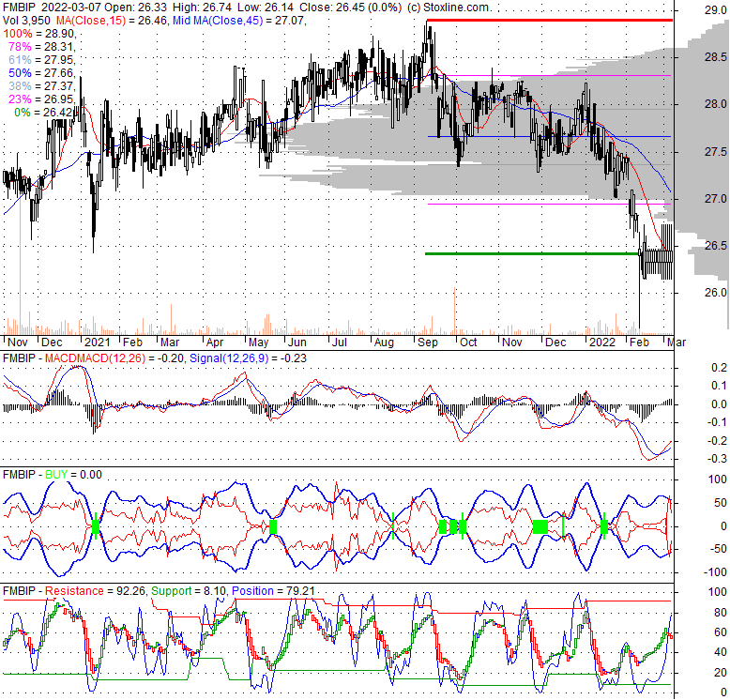Click the Resistance = 92.26 label

[95, 590]
